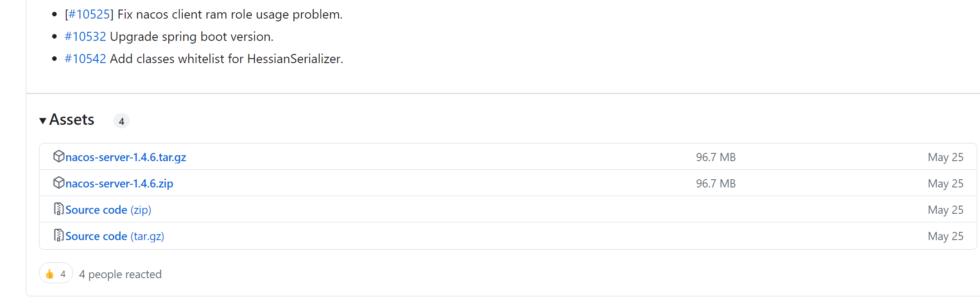The height and width of the screenshot is (300, 980).
Task: Click the May 25 date on nacos-server-1.4.6.tar.gz row
Action: pos(945,157)
